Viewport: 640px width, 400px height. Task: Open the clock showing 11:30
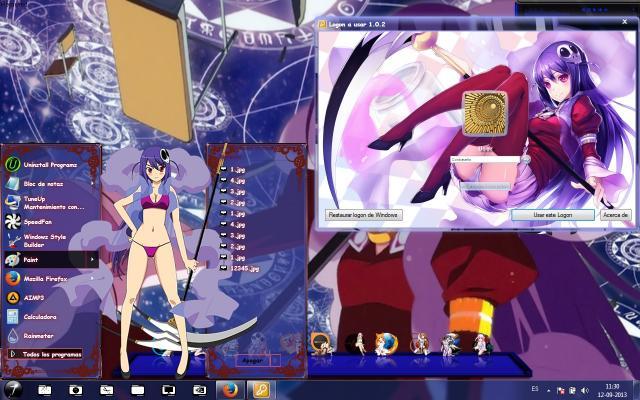[612, 390]
